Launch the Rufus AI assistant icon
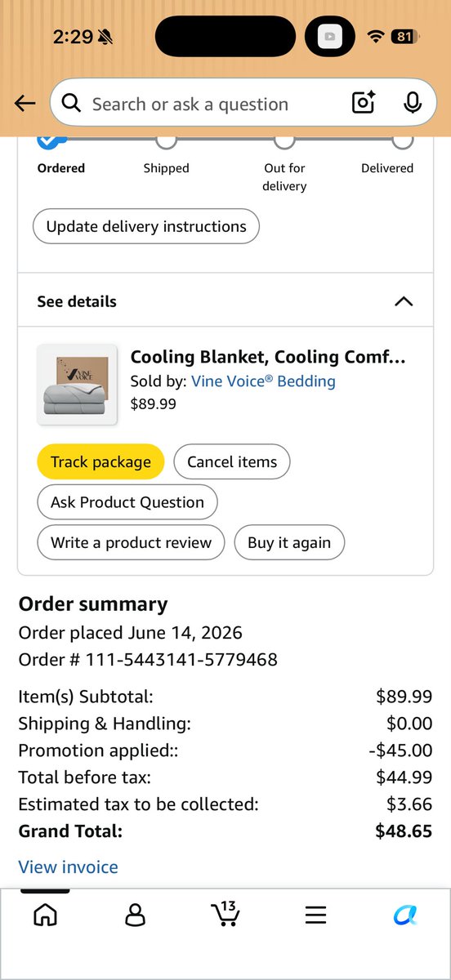This screenshot has height=980, width=451. tap(405, 915)
